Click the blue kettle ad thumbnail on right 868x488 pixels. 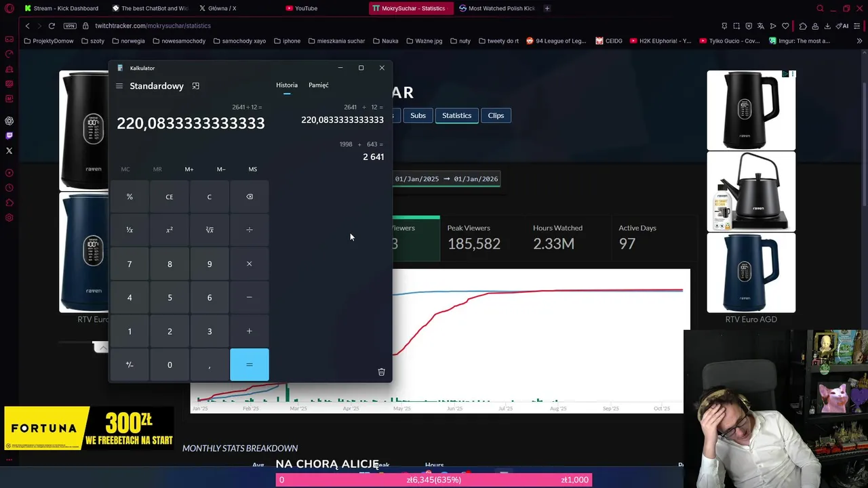coord(751,273)
